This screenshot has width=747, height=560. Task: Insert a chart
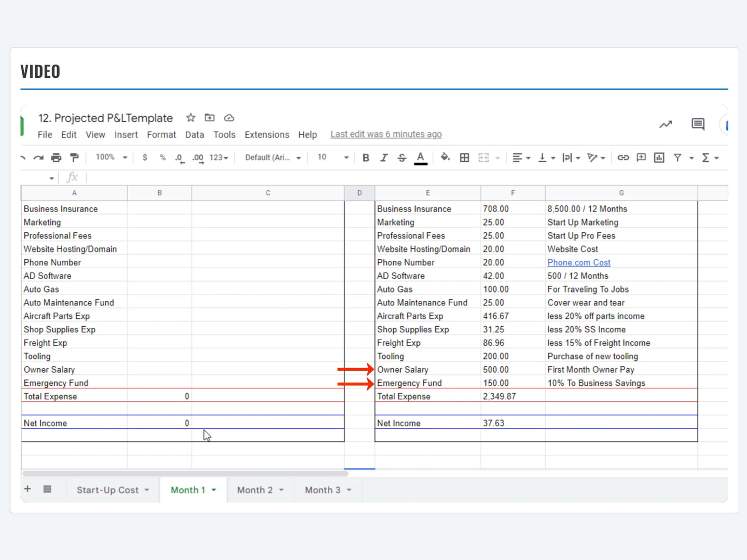coord(659,158)
